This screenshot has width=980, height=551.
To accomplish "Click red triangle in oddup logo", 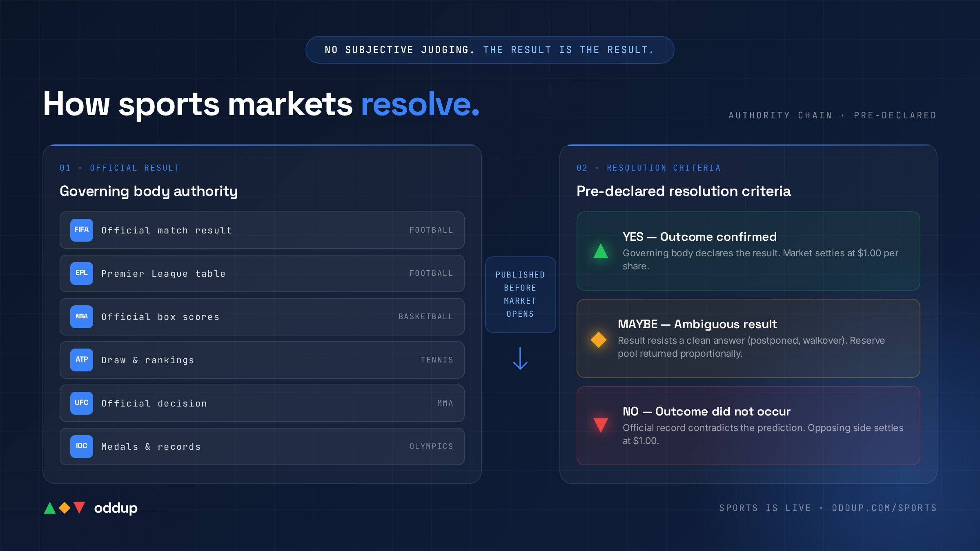I will 79,507.
